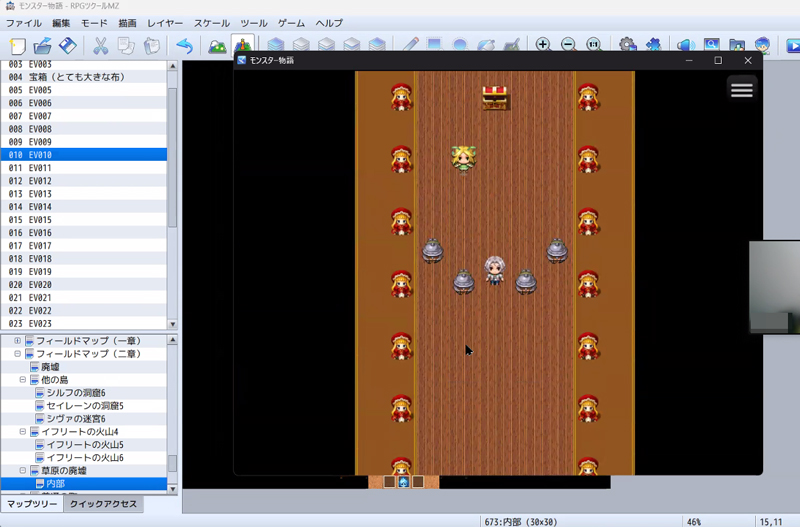This screenshot has height=527, width=800.
Task: Open the ゲーム menu
Action: 291,23
